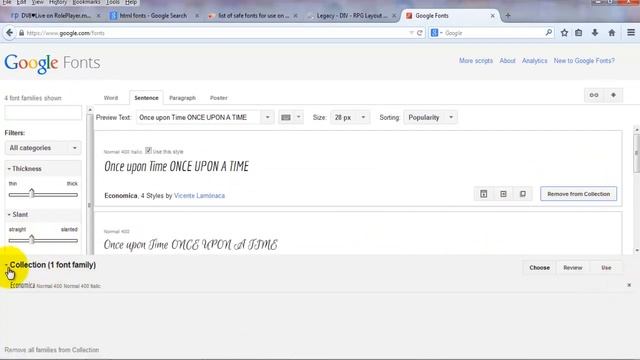Open New to Google Fonts link
The image size is (640, 360).
584,61
